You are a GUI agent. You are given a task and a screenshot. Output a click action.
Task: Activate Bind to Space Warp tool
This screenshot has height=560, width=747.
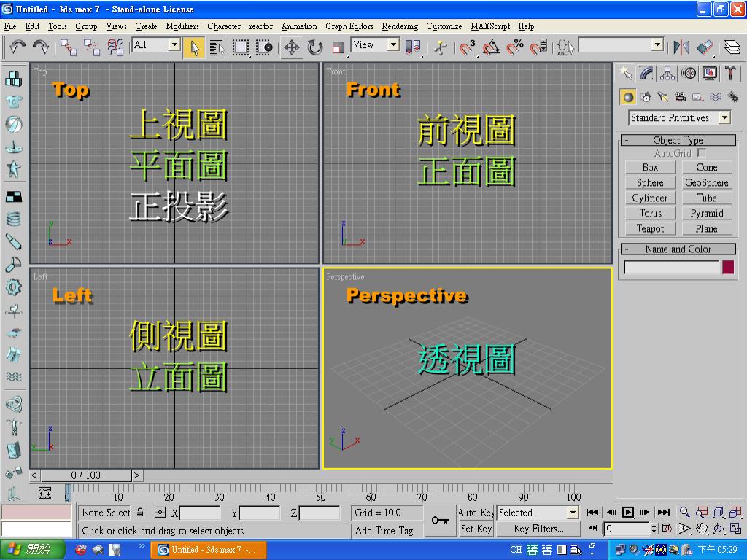click(115, 47)
